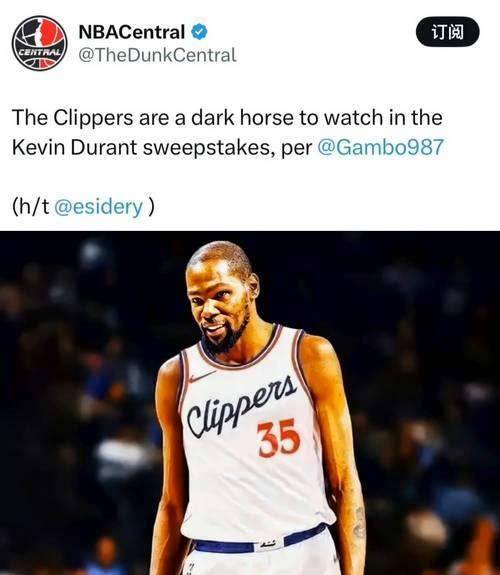Click the Clippers script on the jersey

click(241, 406)
